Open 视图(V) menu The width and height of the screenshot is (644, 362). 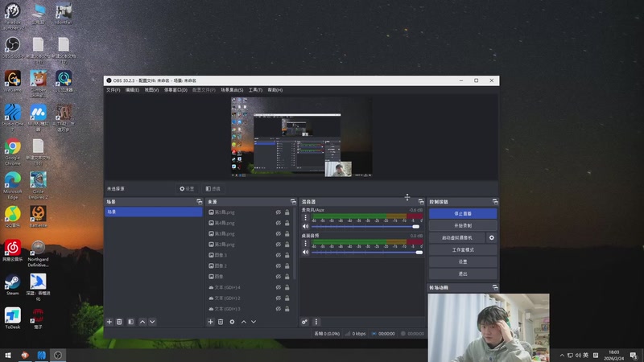[x=151, y=90]
